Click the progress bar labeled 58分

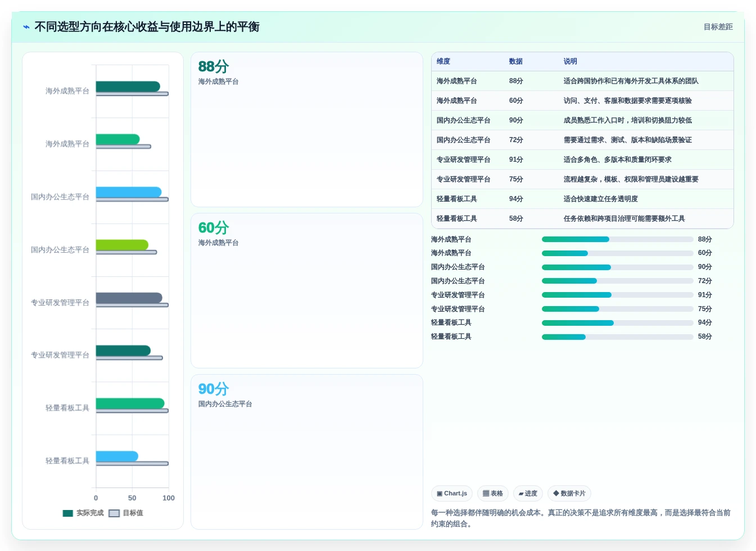pyautogui.click(x=617, y=337)
